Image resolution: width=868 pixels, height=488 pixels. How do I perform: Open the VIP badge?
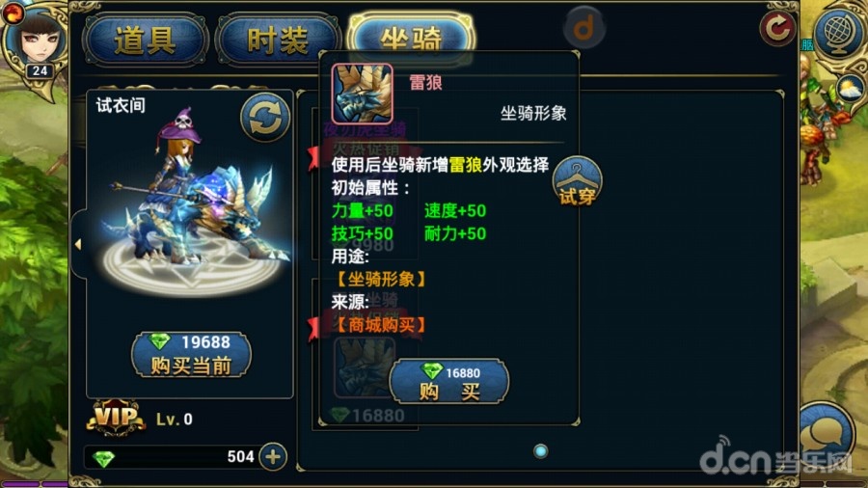click(115, 418)
